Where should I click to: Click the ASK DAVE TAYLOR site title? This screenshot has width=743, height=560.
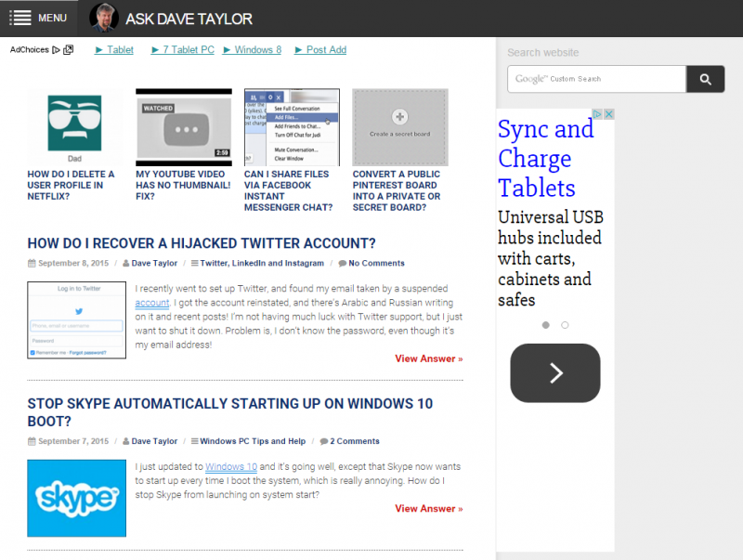click(189, 19)
